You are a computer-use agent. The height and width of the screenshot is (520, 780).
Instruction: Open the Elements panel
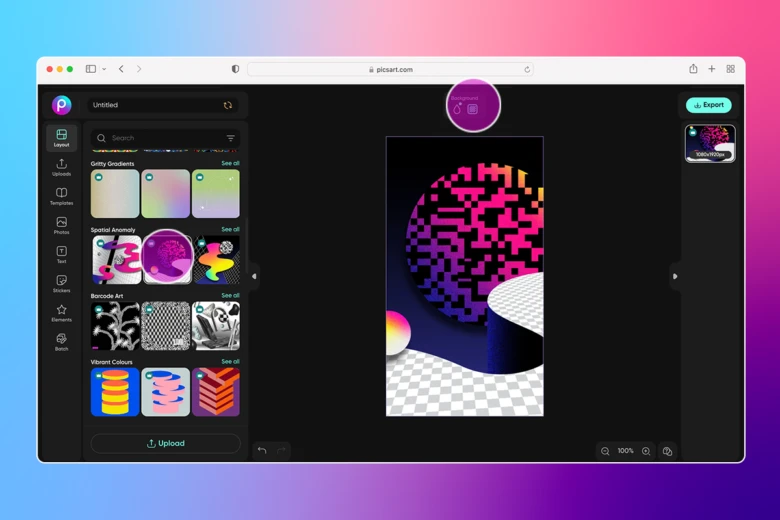[61, 312]
